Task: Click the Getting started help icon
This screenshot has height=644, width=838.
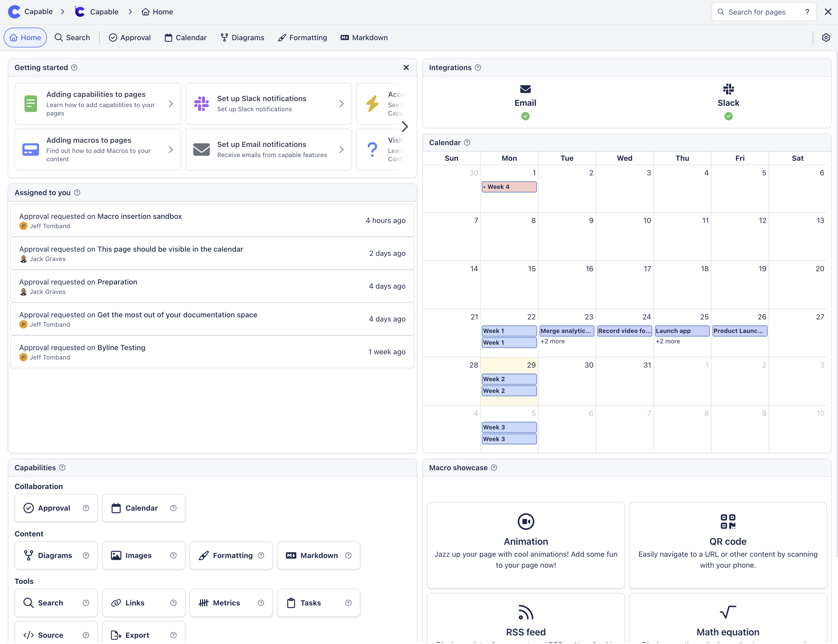Action: pyautogui.click(x=74, y=67)
